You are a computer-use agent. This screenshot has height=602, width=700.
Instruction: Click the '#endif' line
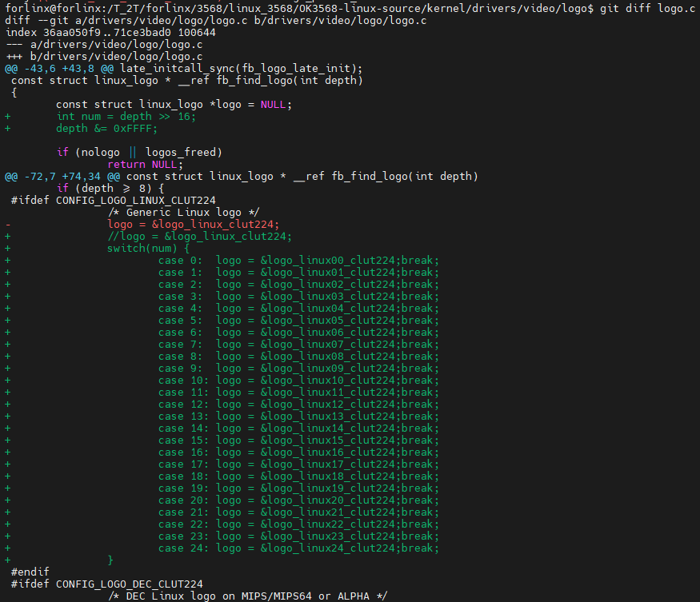pyautogui.click(x=30, y=572)
